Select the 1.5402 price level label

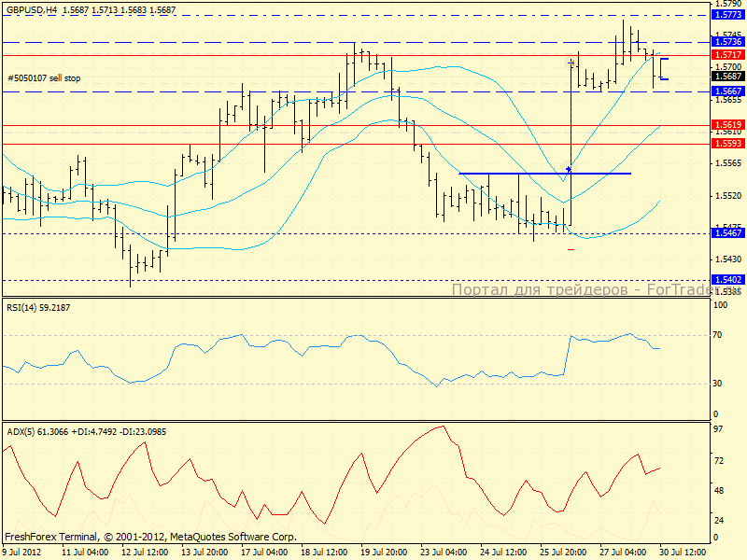coord(727,280)
